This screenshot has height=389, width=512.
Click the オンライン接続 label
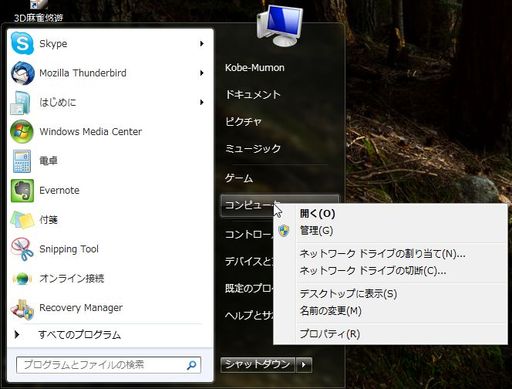click(x=72, y=278)
